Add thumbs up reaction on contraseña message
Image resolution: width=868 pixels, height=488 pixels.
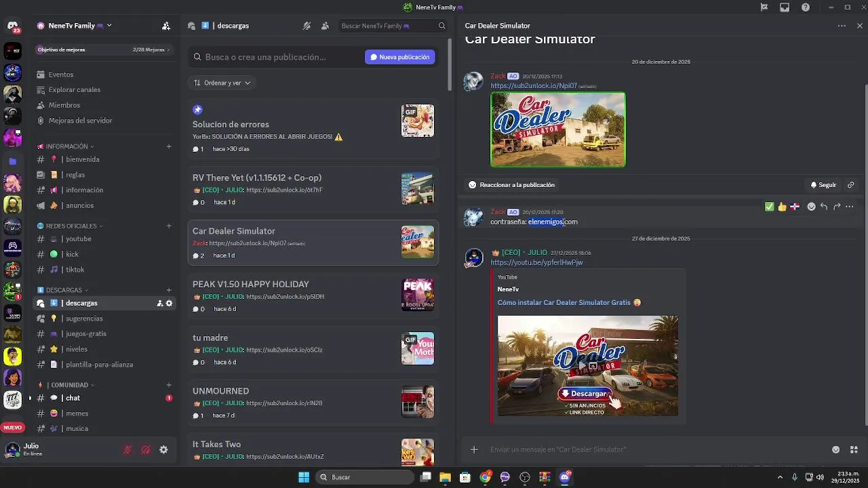tap(782, 207)
